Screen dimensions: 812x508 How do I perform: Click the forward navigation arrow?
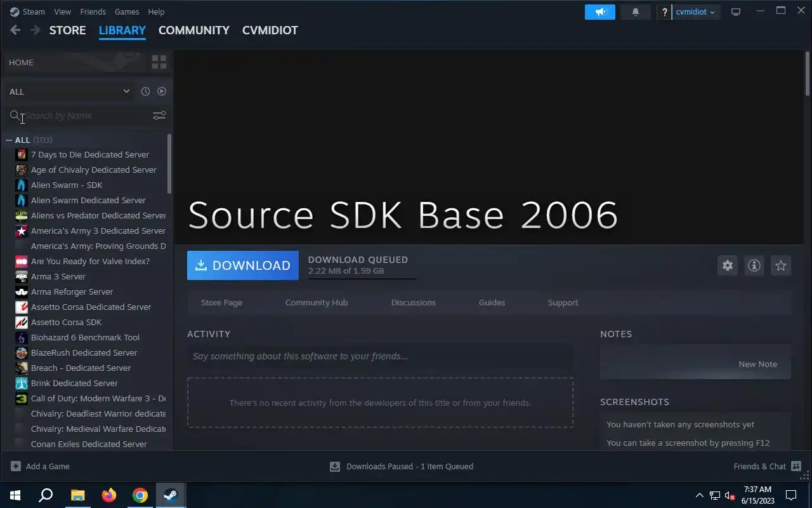pos(36,30)
